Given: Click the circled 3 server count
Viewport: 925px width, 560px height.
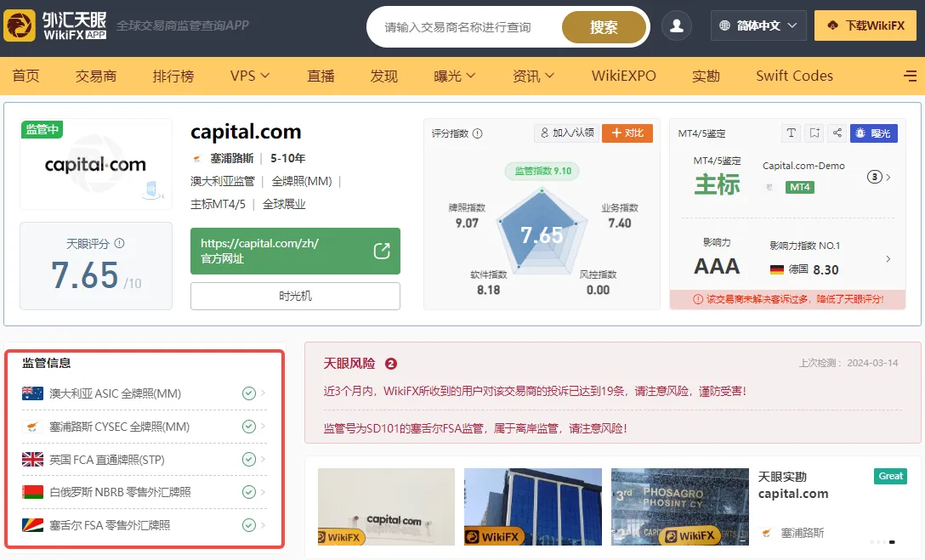Looking at the screenshot, I should (x=874, y=177).
